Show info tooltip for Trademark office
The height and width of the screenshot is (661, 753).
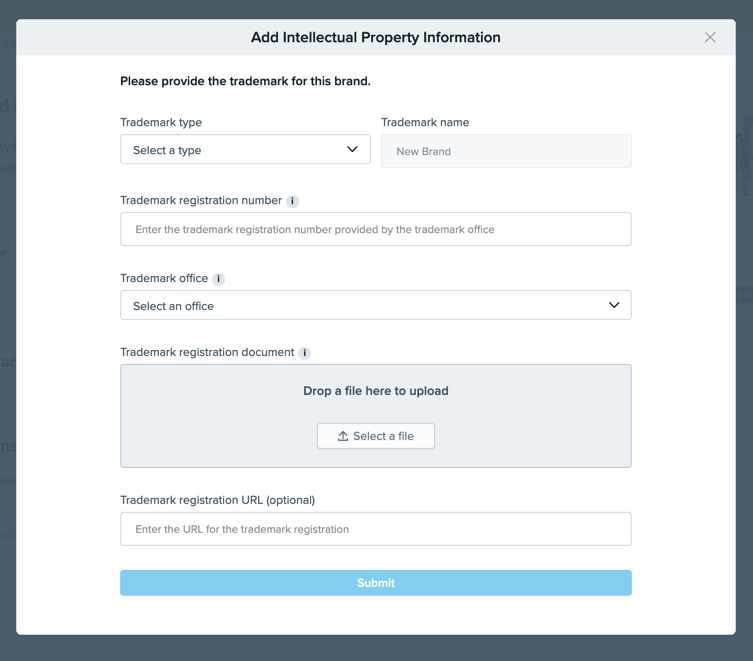(219, 279)
